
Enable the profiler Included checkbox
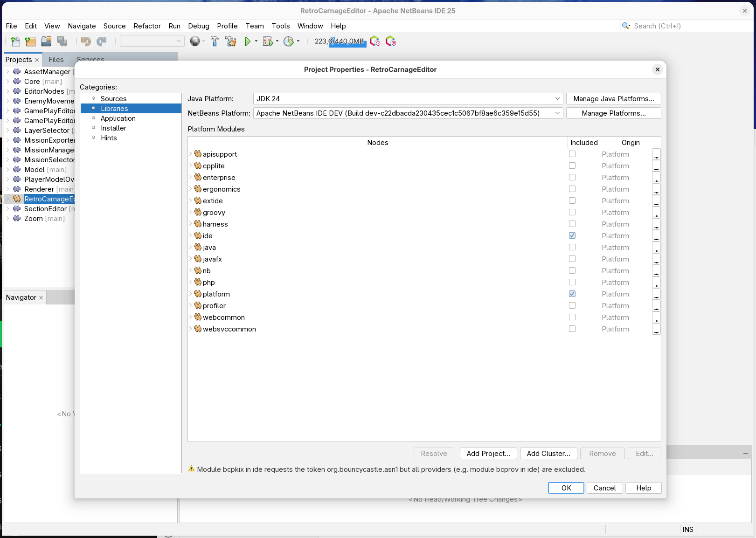572,305
